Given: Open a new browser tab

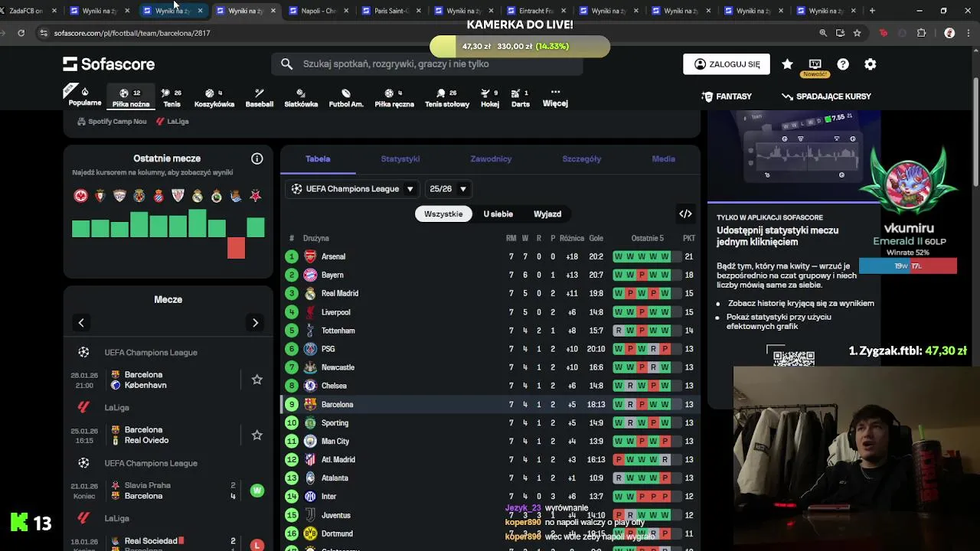Looking at the screenshot, I should (x=872, y=11).
